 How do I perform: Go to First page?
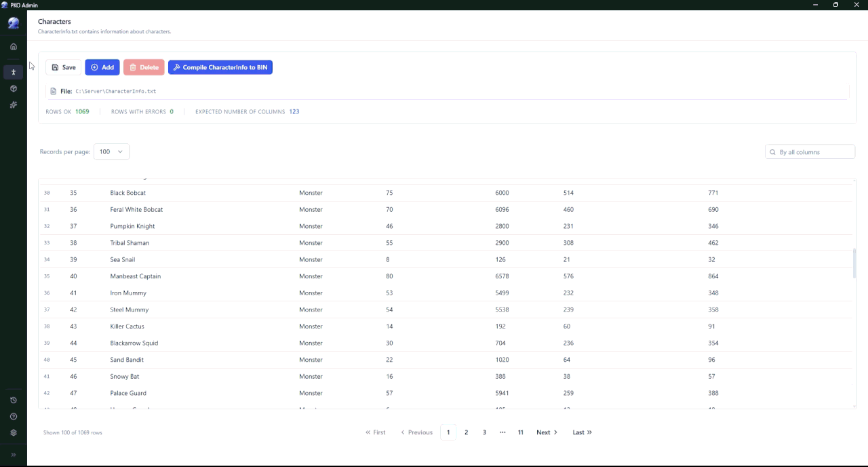tap(375, 432)
